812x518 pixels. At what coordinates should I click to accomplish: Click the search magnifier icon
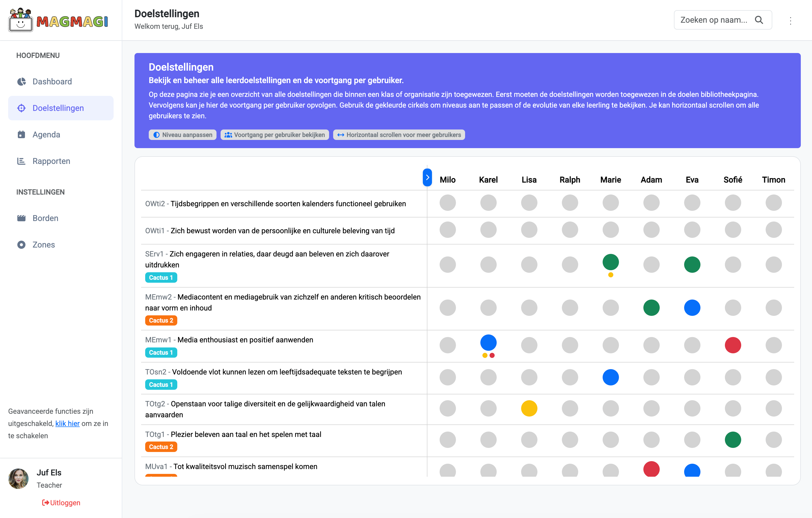(759, 20)
